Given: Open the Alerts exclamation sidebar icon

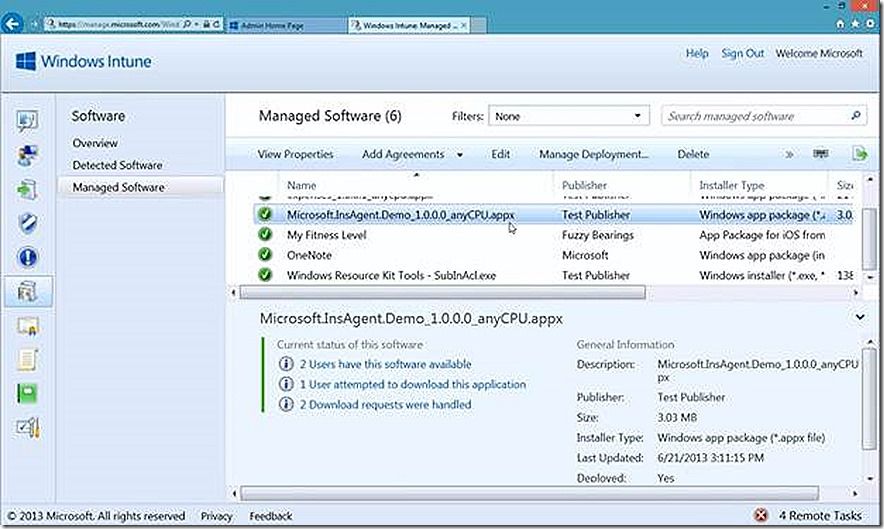Looking at the screenshot, I should 27,257.
